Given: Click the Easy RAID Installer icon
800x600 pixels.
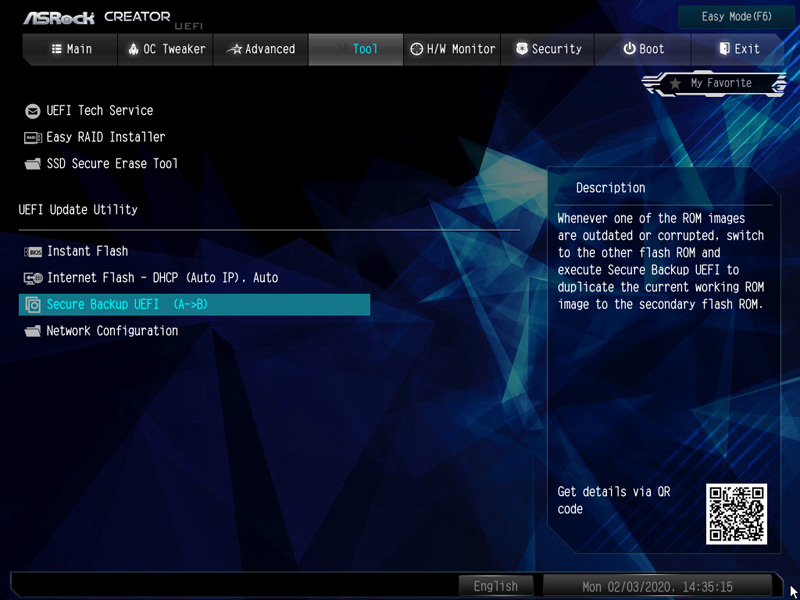Looking at the screenshot, I should 33,138.
